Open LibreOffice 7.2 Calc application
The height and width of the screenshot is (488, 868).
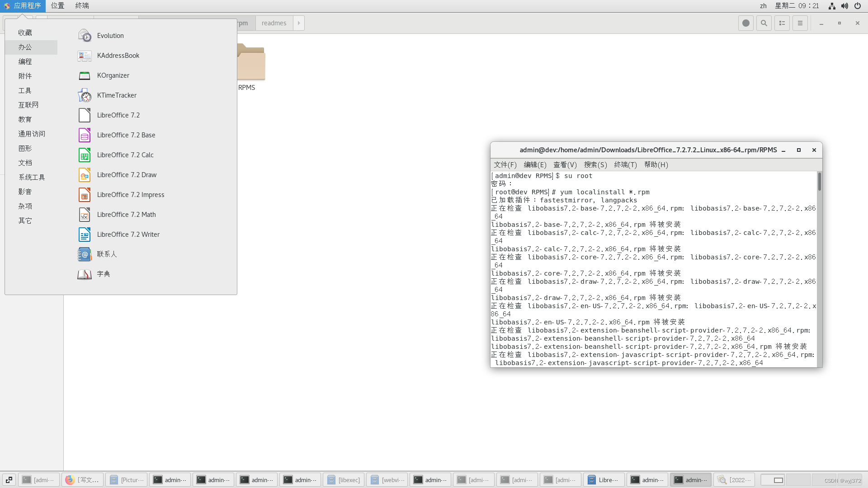125,155
